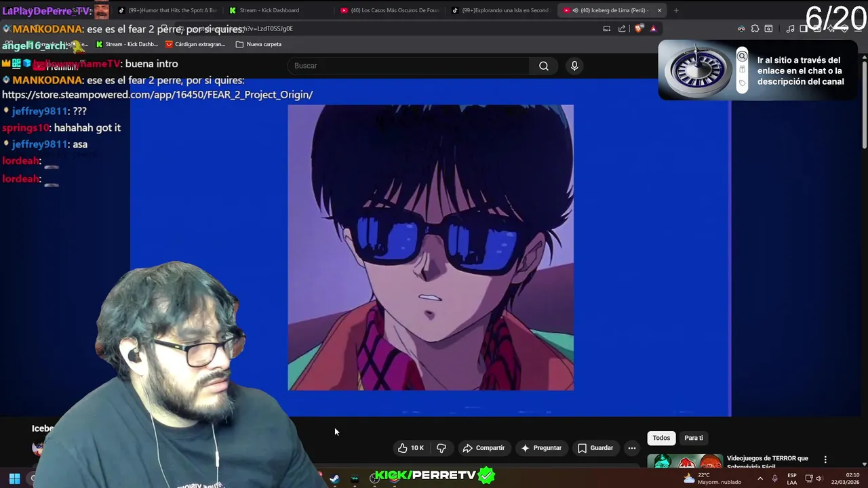Click username springs10 in chat overlay
Screen dimensions: 868x488
26,127
